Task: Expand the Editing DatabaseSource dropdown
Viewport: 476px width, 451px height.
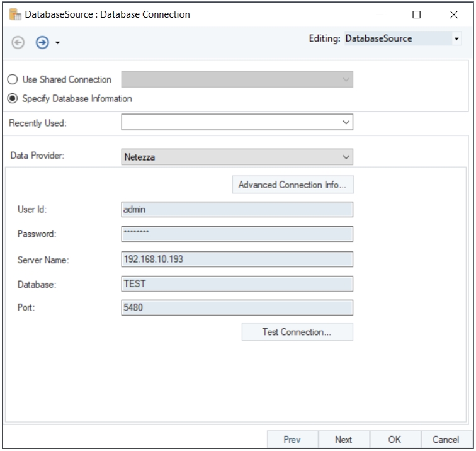Action: pyautogui.click(x=456, y=39)
